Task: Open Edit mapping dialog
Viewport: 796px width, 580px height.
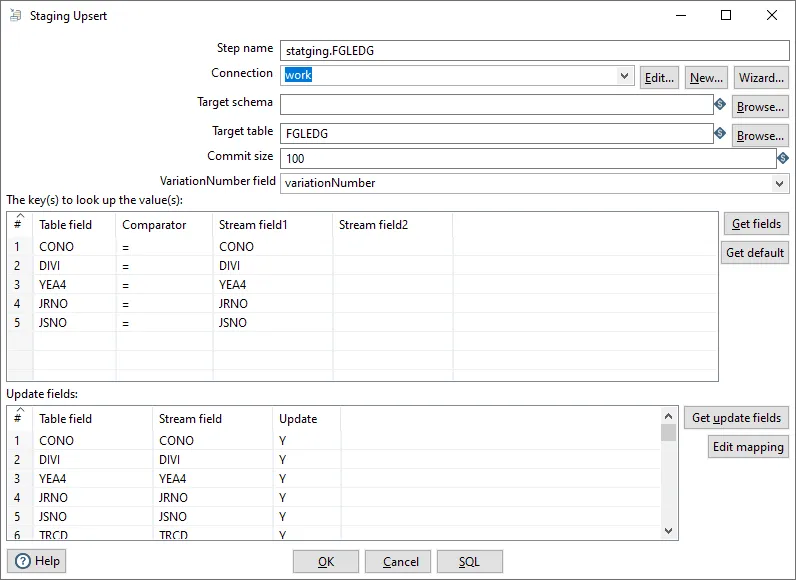Action: (x=747, y=447)
